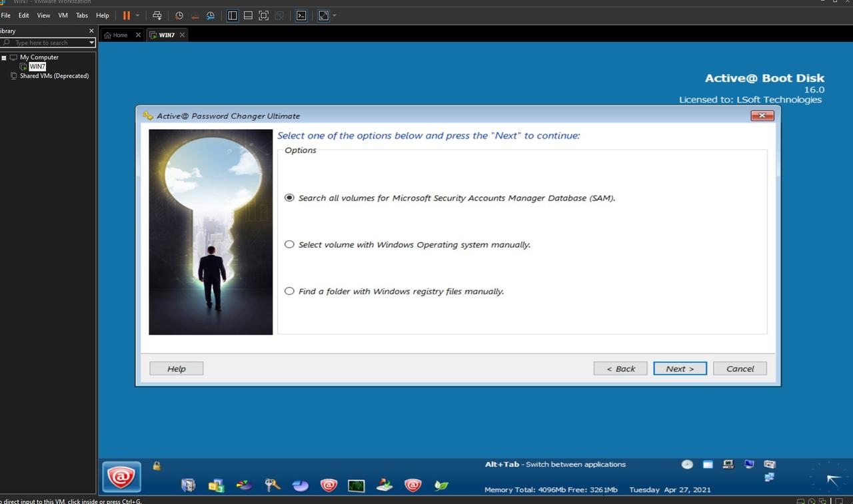
Task: Open the VM menu
Action: (63, 15)
